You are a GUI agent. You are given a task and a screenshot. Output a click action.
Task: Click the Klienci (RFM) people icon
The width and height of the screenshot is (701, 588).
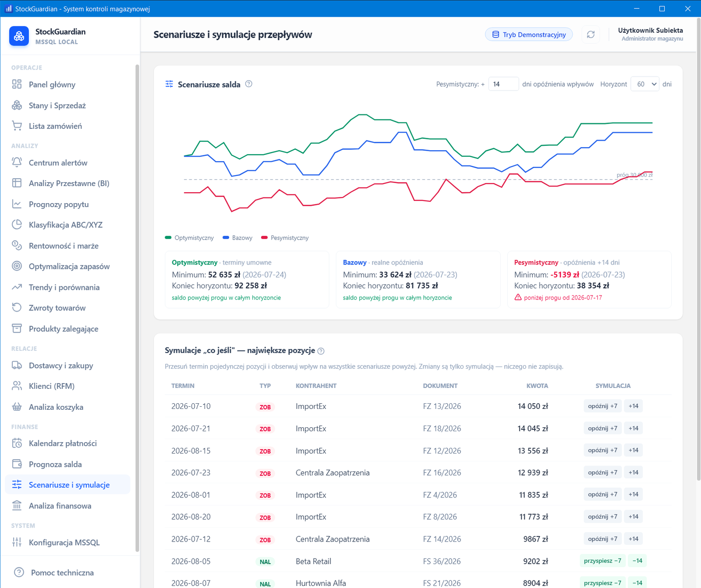coord(17,386)
